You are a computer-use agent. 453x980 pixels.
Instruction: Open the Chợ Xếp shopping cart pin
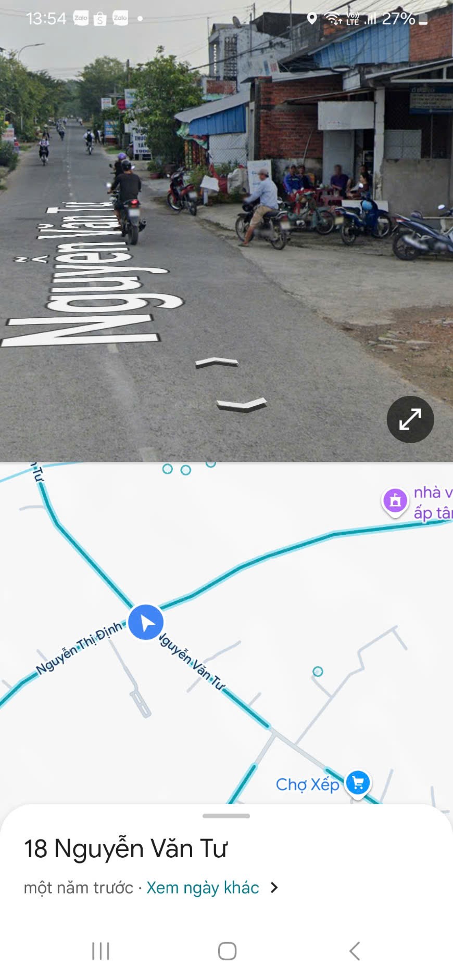pos(358,783)
